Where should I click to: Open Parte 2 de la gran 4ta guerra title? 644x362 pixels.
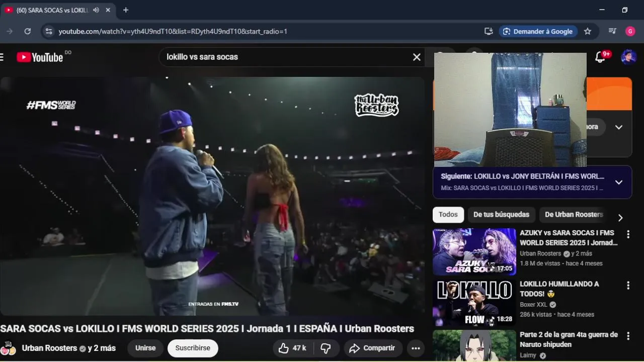569,339
